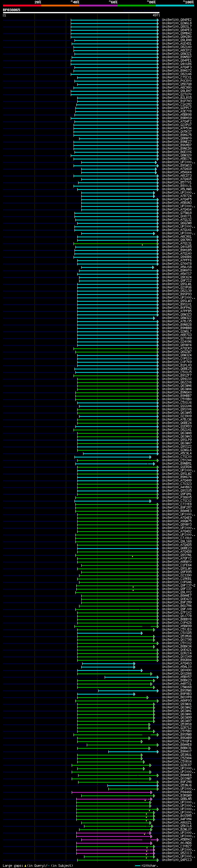The width and height of the screenshot is (197, 868).
Task: Select hit label UniRef100_B2LRS5
Action: (177, 98)
